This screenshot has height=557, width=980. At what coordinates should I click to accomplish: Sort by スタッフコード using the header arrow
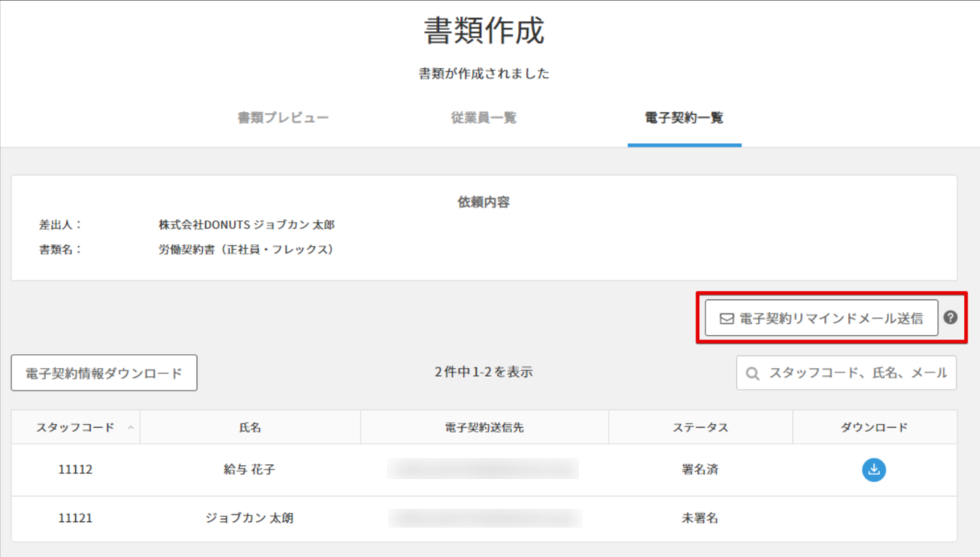tap(130, 427)
